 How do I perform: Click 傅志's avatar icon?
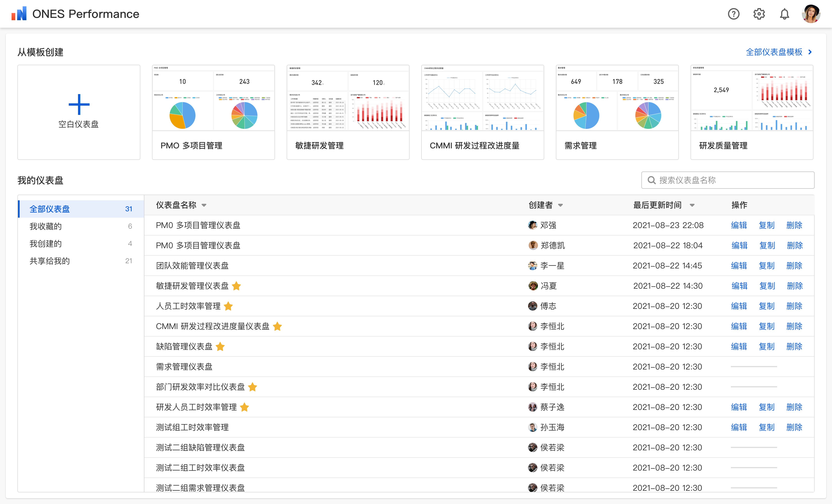[x=533, y=306]
